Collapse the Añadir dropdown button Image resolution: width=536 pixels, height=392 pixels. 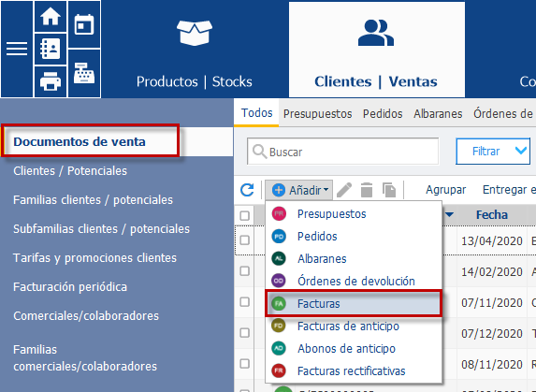(x=298, y=190)
